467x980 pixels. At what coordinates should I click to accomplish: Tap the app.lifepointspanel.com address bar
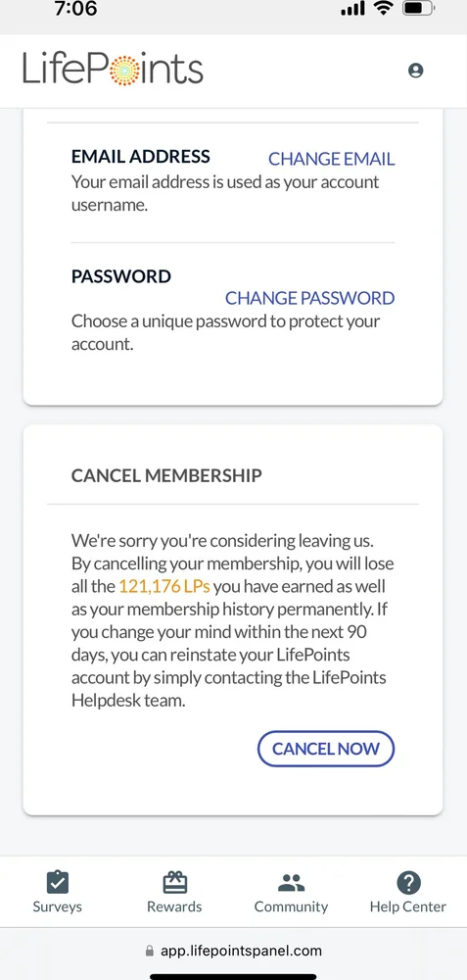click(x=233, y=952)
